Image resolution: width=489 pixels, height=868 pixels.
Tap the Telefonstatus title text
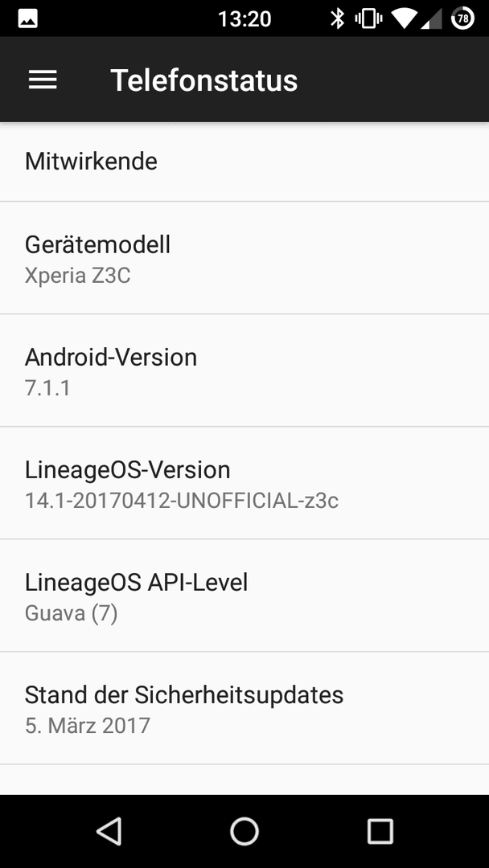point(203,80)
